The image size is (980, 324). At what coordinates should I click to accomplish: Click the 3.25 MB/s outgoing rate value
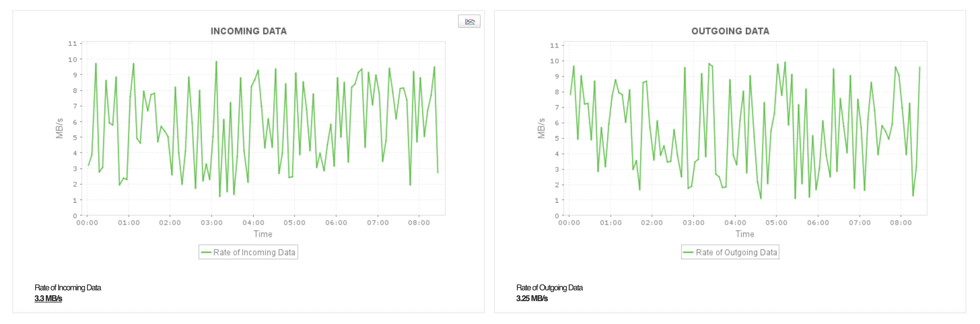[532, 298]
